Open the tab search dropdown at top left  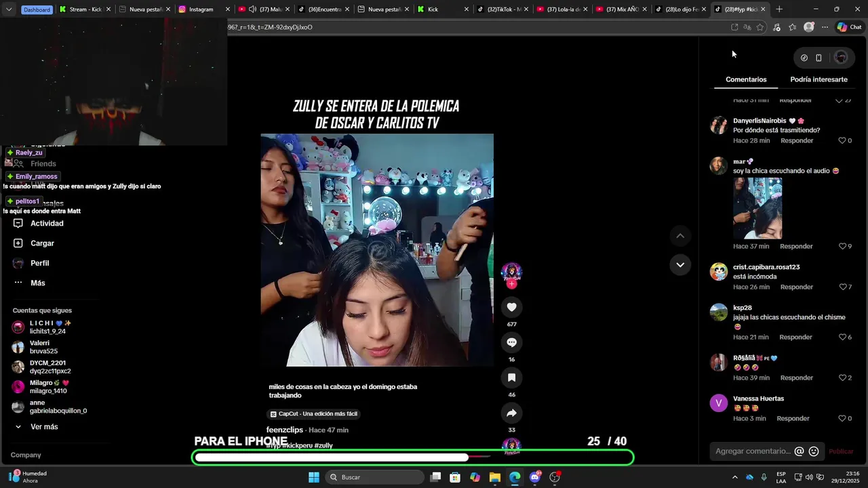[9, 9]
